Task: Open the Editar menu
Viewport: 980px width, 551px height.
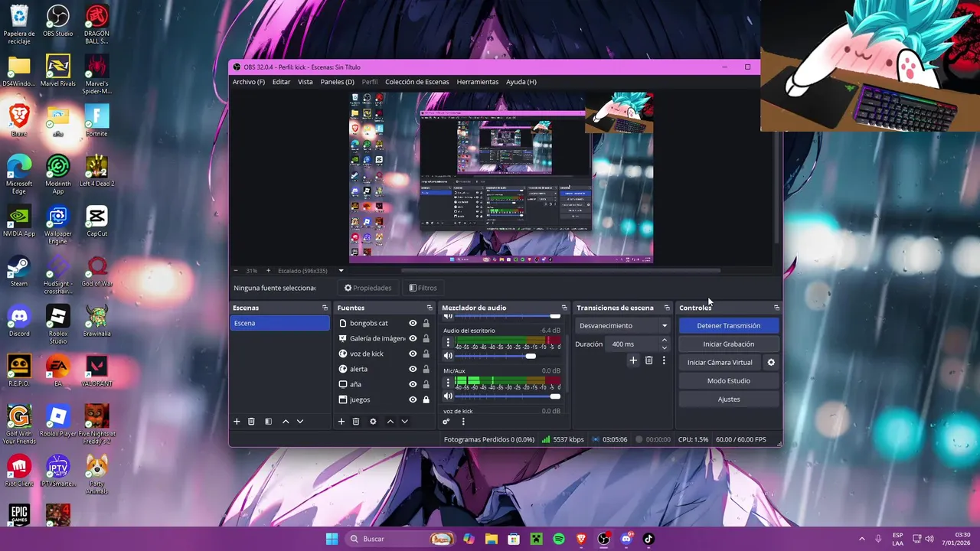Action: pos(281,82)
